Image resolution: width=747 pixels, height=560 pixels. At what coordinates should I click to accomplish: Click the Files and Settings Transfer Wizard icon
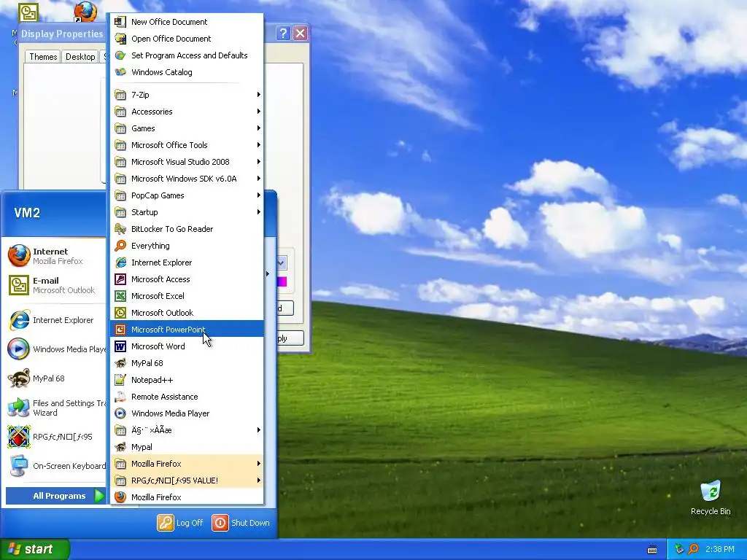click(x=19, y=408)
